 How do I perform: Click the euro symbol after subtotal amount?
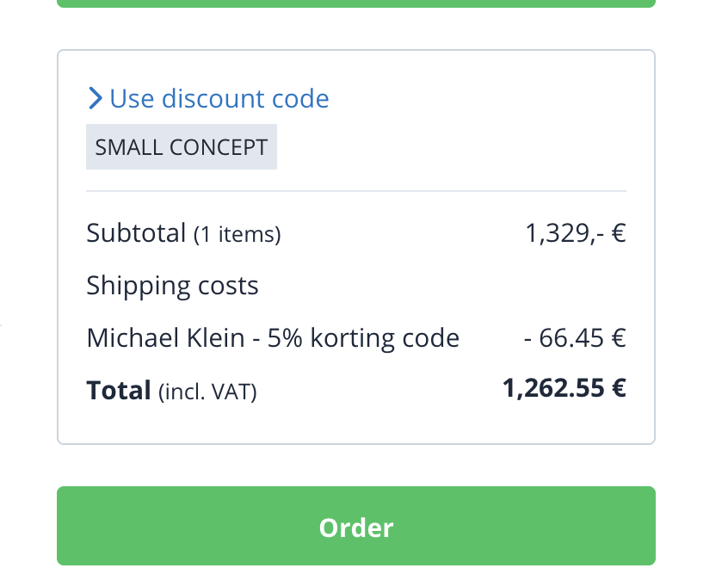pos(618,233)
